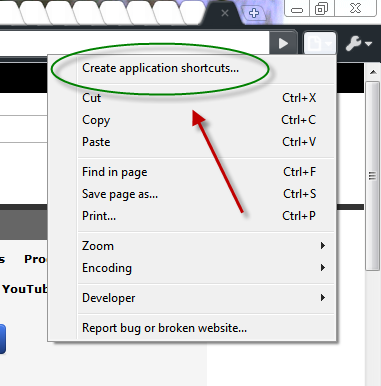Open the wrench tools menu
The width and height of the screenshot is (381, 386).
[359, 43]
